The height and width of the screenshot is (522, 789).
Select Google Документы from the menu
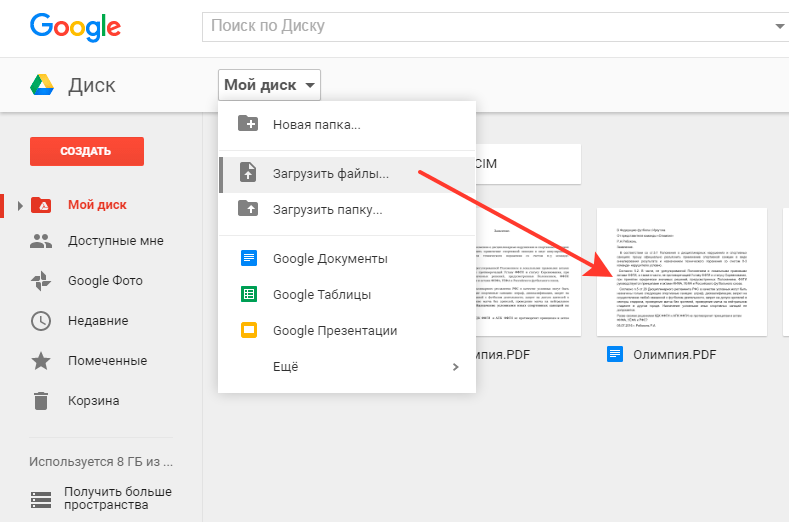347,259
